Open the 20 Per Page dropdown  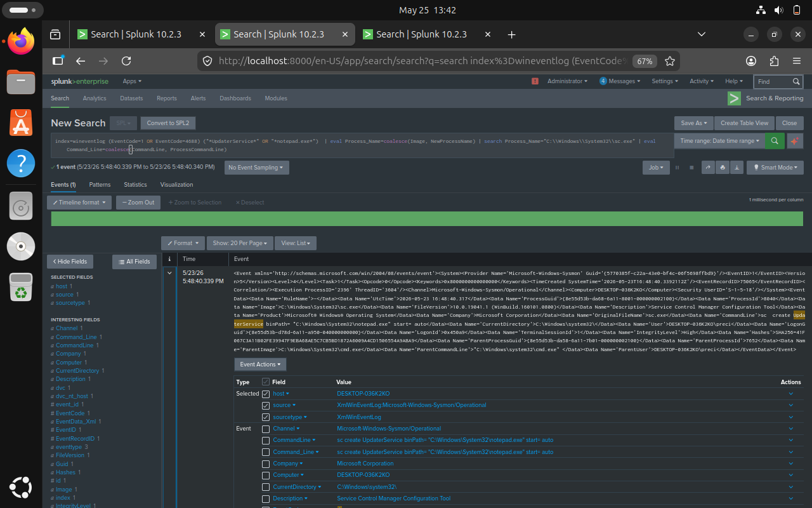(x=240, y=243)
